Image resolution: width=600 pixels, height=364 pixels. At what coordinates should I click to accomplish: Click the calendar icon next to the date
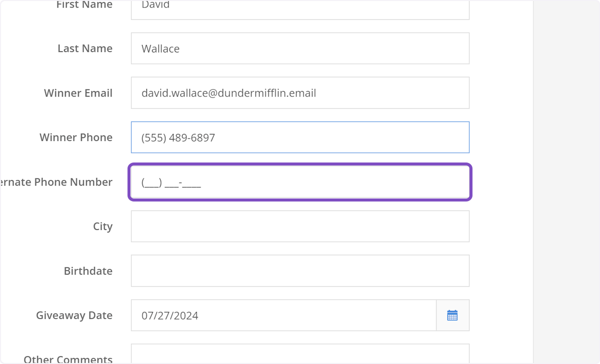452,315
